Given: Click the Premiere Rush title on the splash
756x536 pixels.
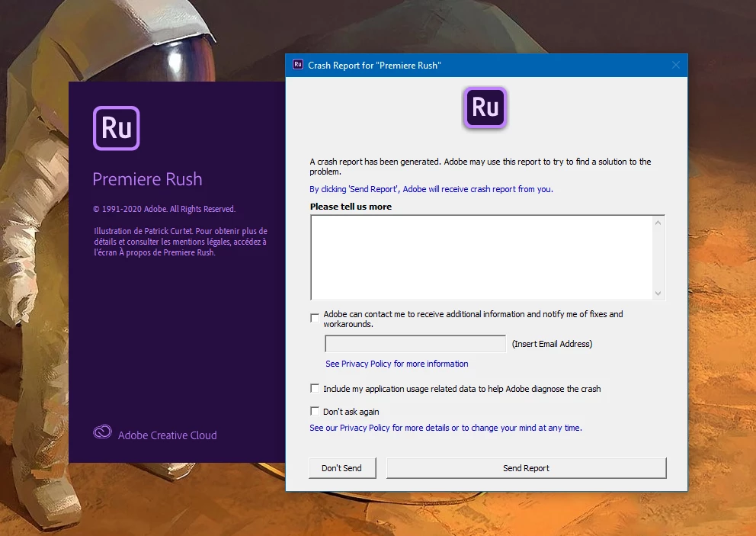Looking at the screenshot, I should [147, 179].
